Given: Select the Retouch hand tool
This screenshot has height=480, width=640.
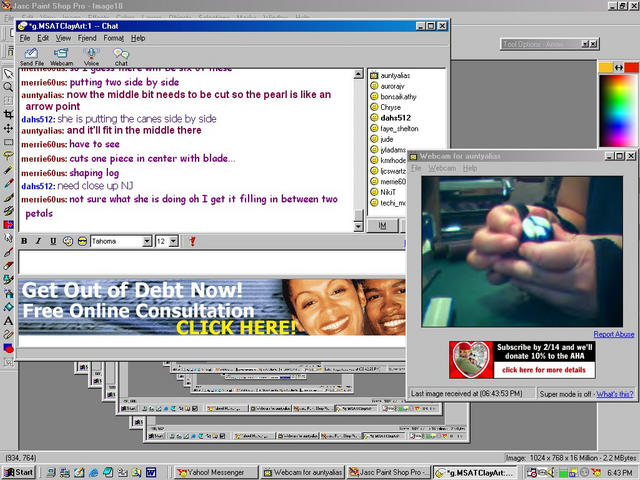Looking at the screenshot, I should [x=8, y=238].
